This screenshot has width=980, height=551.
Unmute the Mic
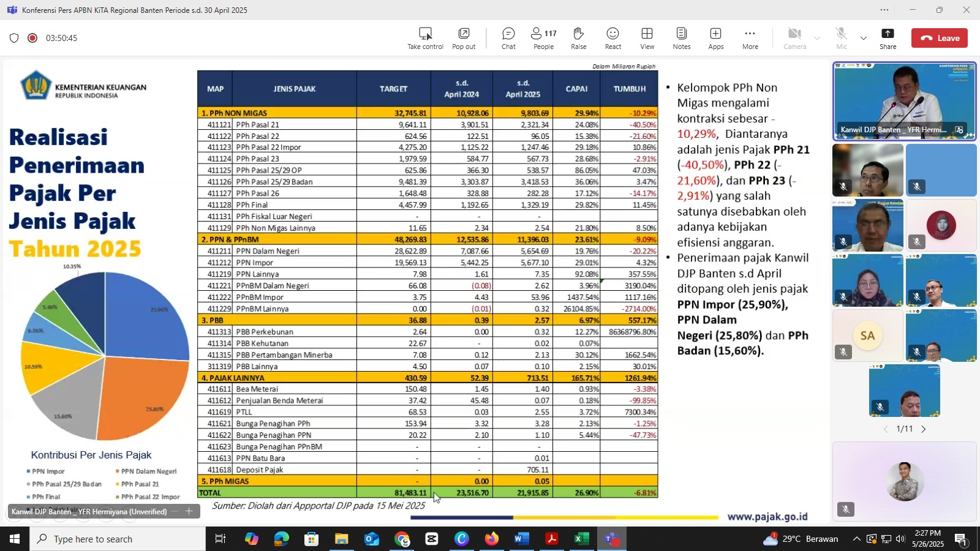point(842,38)
